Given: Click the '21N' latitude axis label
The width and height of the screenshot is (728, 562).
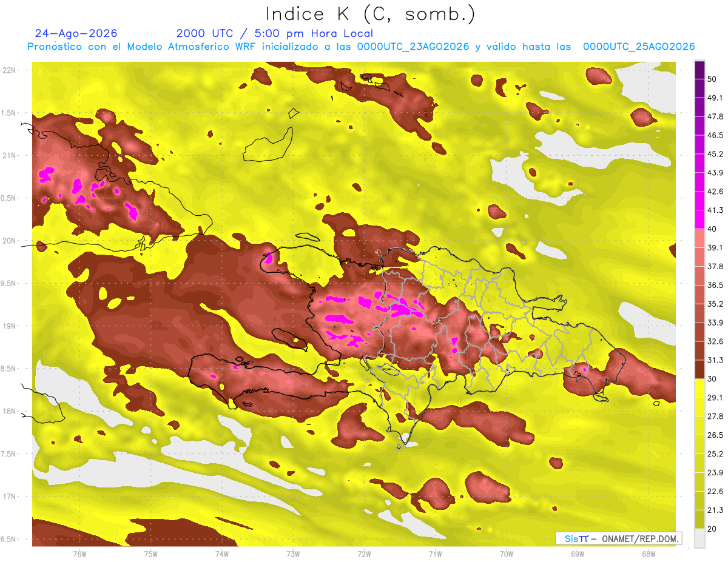Looking at the screenshot, I should (10, 155).
